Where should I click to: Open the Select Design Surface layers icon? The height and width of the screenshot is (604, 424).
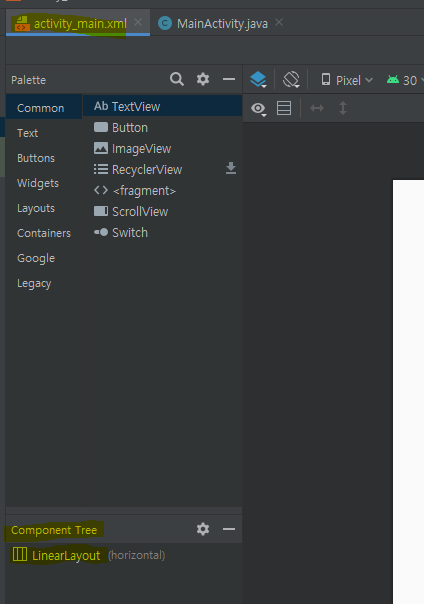click(x=258, y=80)
